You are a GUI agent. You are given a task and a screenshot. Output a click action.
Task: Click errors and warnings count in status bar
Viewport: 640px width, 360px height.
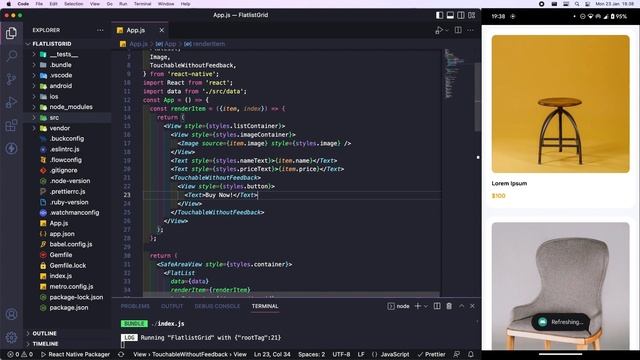tap(20, 355)
